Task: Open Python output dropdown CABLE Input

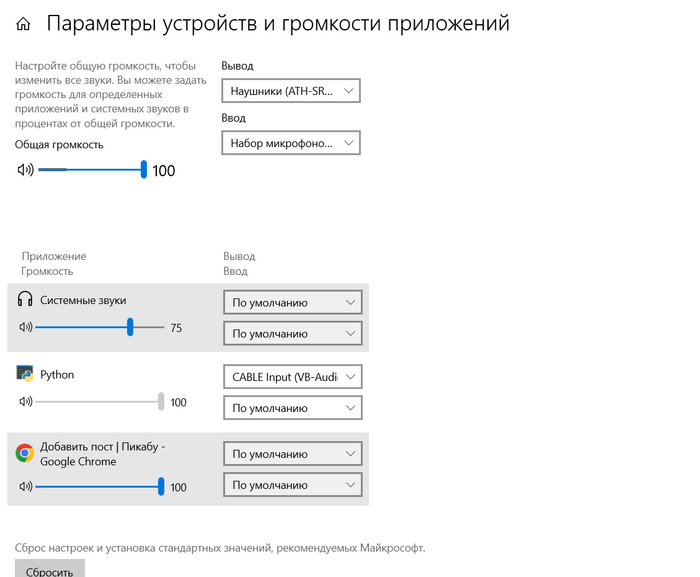Action: (293, 377)
